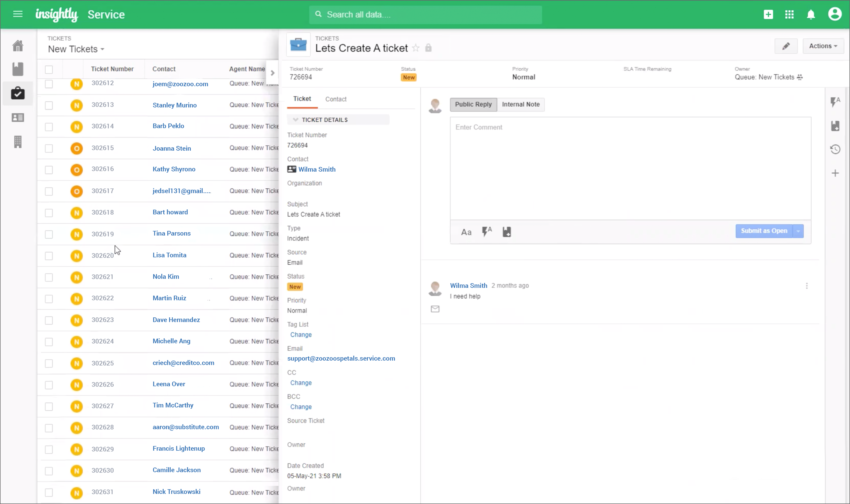Click the quick add plus icon in header
Screen dimensions: 850x504
point(768,14)
